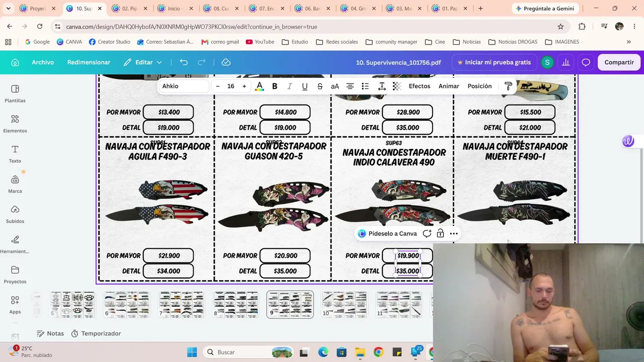
Task: Switch to 02. Pip browser tab
Action: [130, 9]
